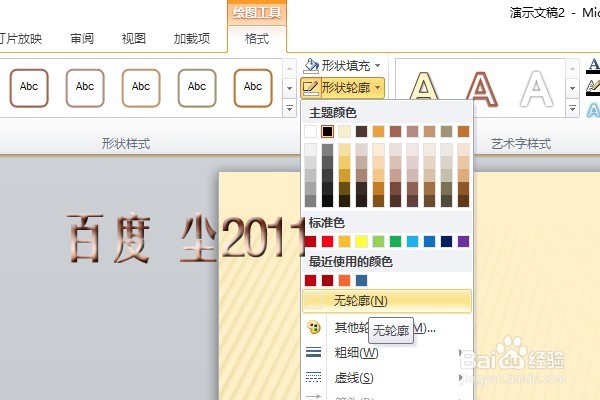Select the 百度 尘2011 WordArt text

click(184, 238)
